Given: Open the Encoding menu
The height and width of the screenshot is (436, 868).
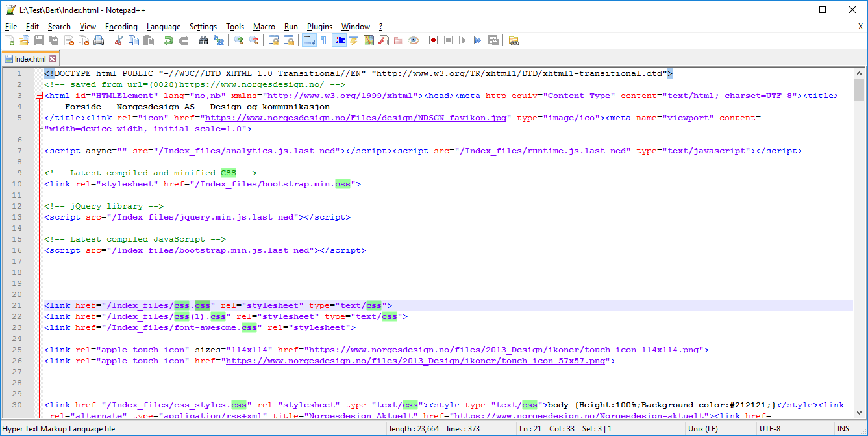Looking at the screenshot, I should (121, 27).
